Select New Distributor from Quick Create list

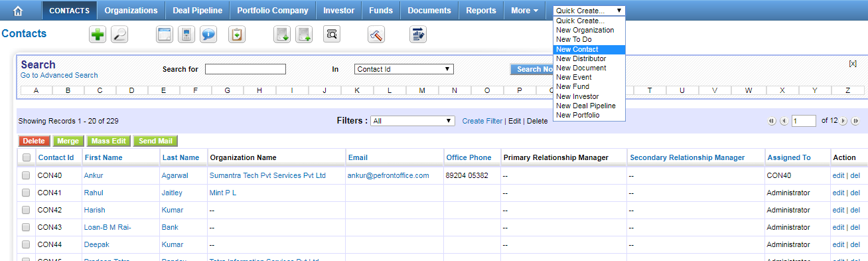click(589, 58)
